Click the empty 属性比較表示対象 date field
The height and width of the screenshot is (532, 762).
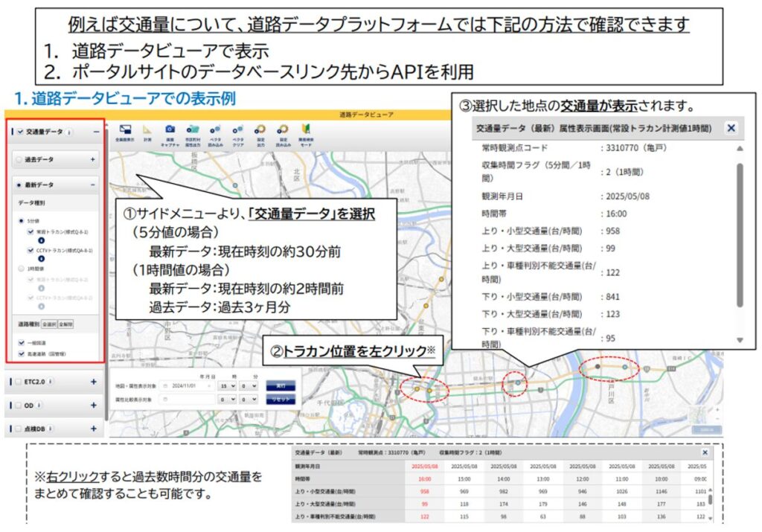[188, 400]
